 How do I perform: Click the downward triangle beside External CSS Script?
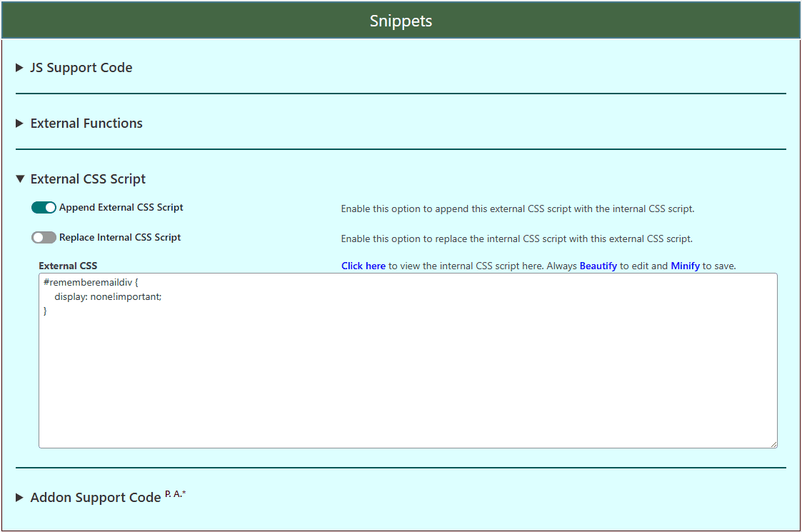click(19, 179)
